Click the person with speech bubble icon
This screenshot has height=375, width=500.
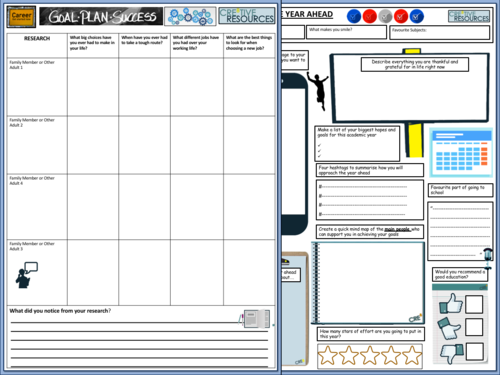pyautogui.click(x=27, y=275)
